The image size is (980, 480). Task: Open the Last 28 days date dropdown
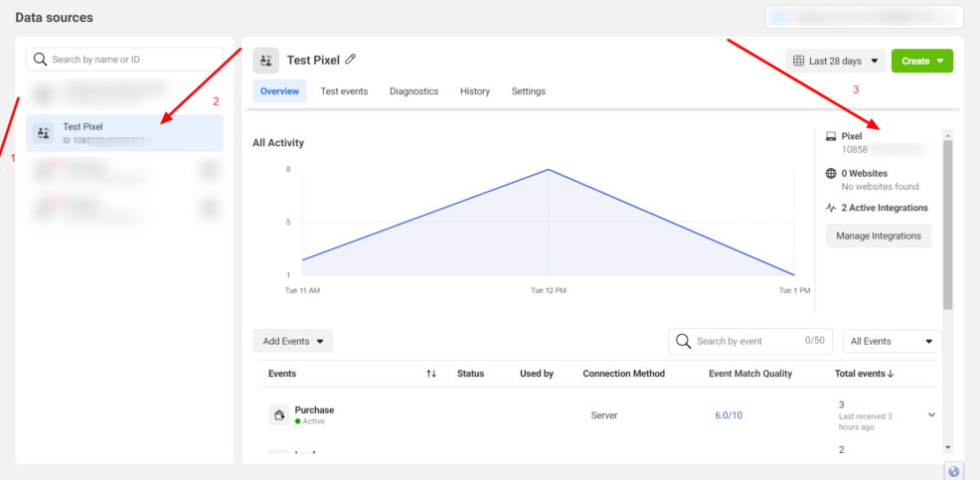coord(835,61)
